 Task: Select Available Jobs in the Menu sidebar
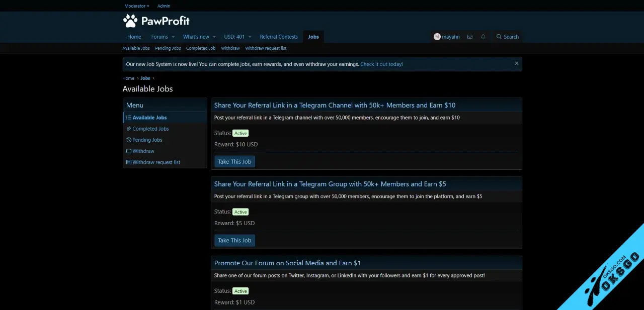click(165, 118)
